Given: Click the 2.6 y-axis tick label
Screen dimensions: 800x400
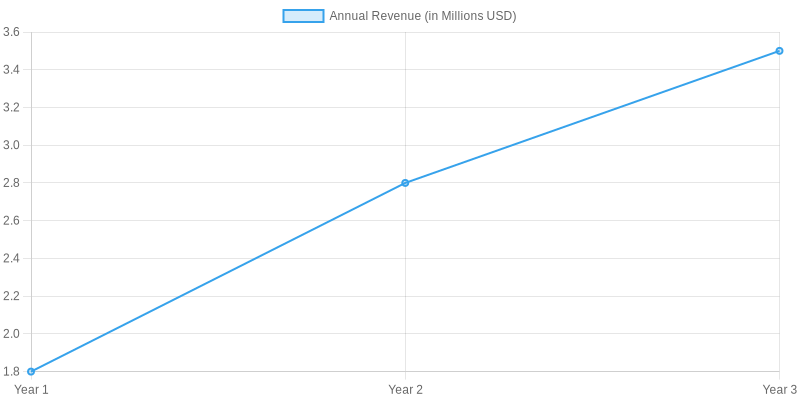Looking at the screenshot, I should point(11,220).
